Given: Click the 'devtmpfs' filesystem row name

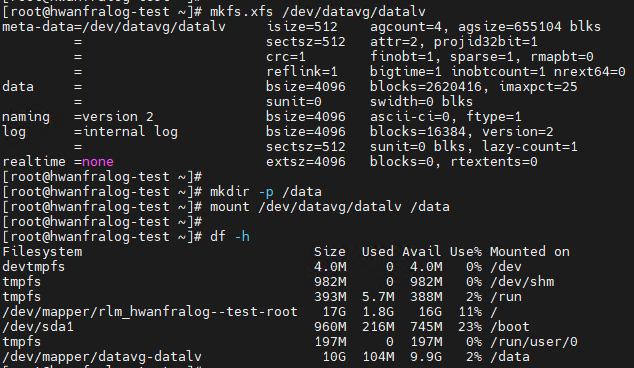Looking at the screenshot, I should (34, 267).
